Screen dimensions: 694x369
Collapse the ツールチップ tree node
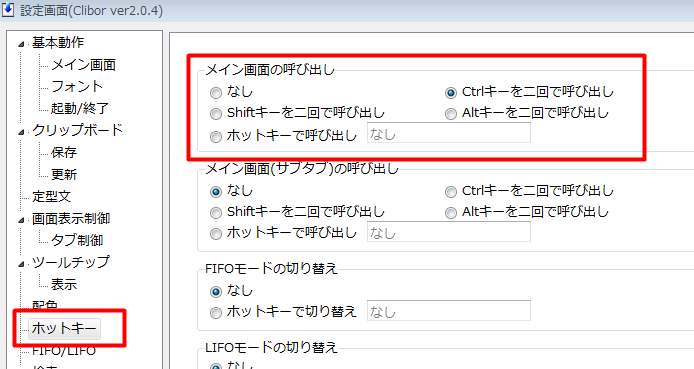point(21,264)
